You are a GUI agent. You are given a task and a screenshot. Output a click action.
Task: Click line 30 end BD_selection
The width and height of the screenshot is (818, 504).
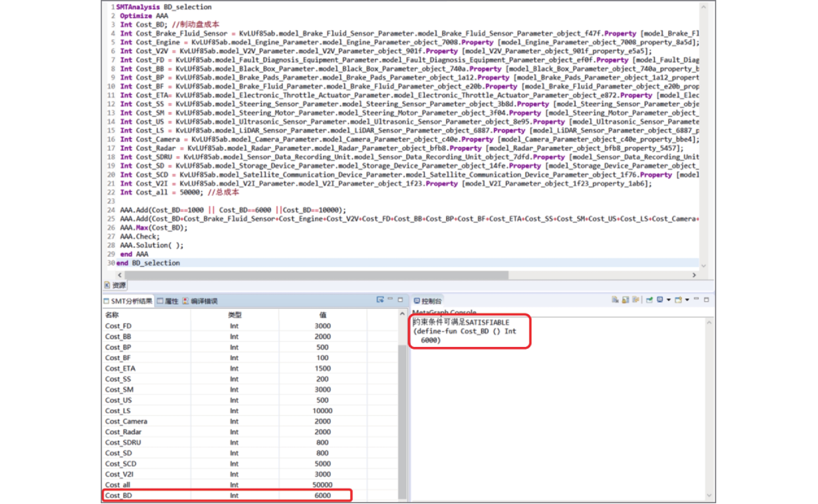tap(148, 263)
